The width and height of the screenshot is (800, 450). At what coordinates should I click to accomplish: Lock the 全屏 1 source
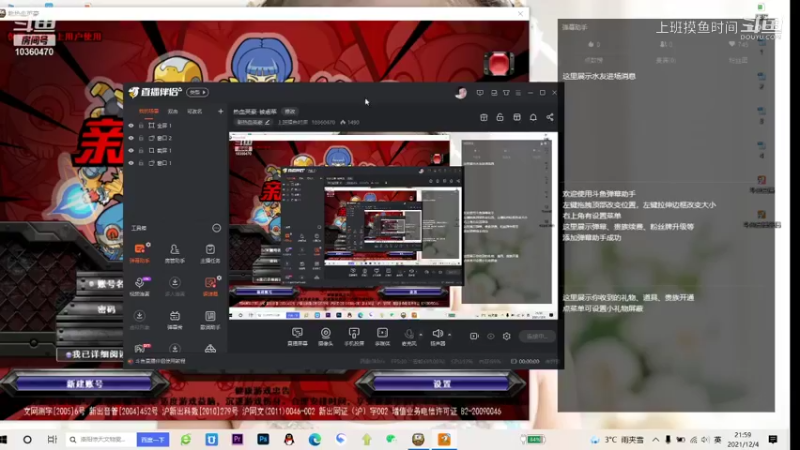pos(141,126)
